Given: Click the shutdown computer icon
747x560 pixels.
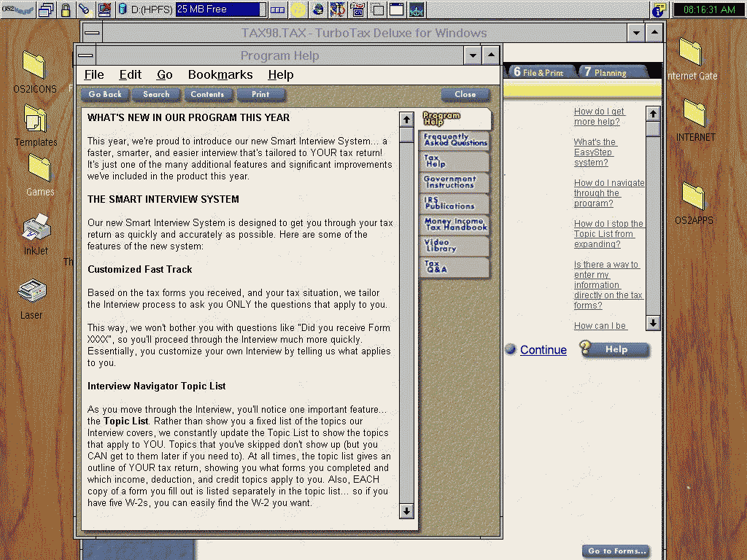Looking at the screenshot, I should 104,9.
